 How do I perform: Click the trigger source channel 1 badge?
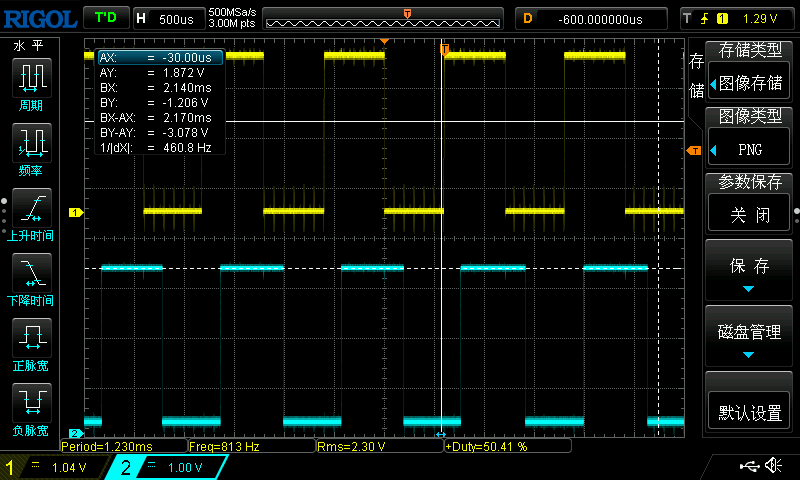[x=722, y=19]
